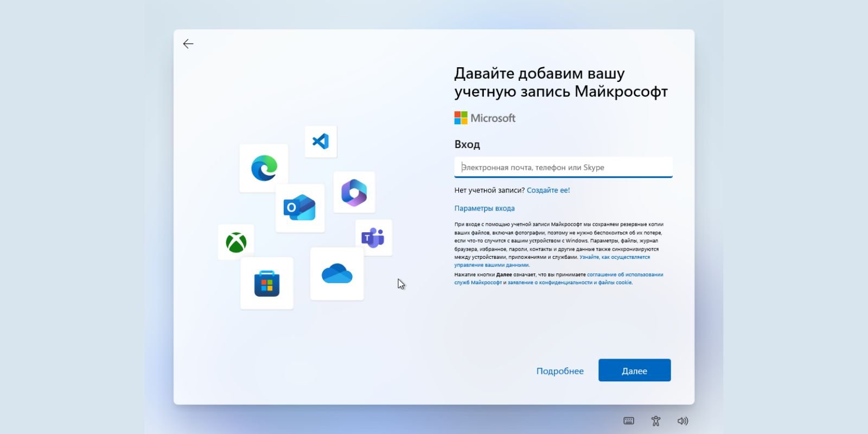868x434 pixels.
Task: Click the 'Вход' heading text
Action: tap(467, 144)
